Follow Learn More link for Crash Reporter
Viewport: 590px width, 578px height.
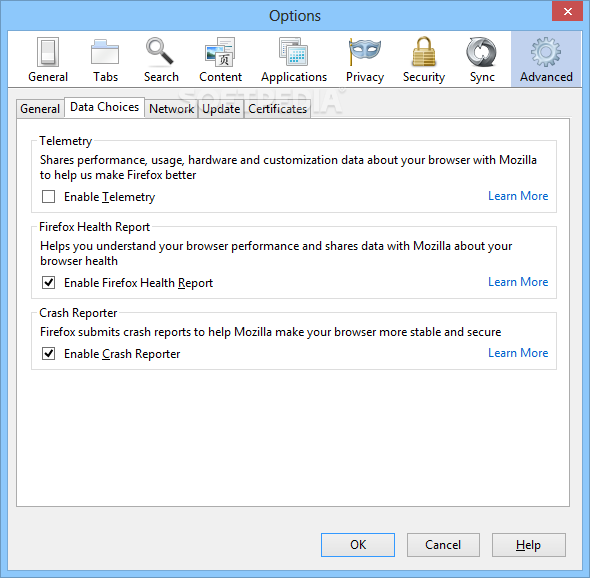518,353
